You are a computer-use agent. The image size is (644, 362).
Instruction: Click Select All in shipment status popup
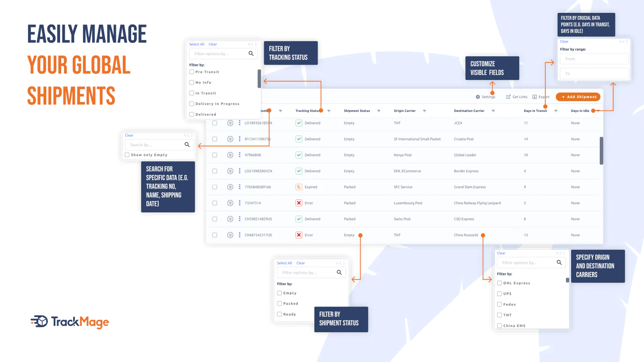[x=285, y=263]
